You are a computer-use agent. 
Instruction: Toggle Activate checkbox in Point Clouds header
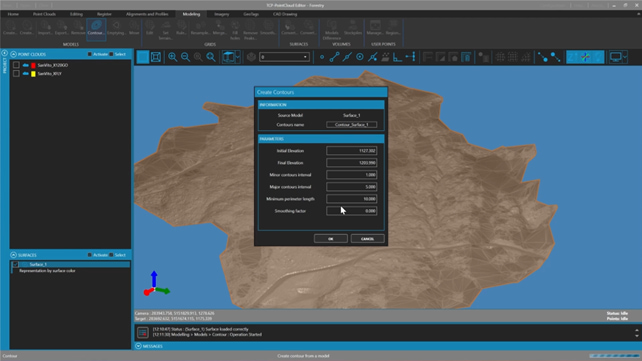point(90,54)
